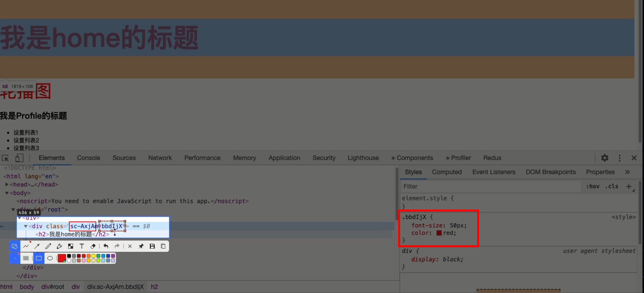Toggle the inspect element picker
This screenshot has width=644, height=293.
click(5, 158)
